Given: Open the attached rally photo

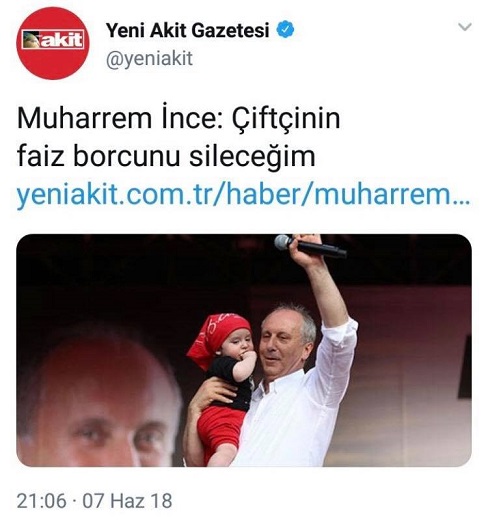Looking at the screenshot, I should pos(244,350).
